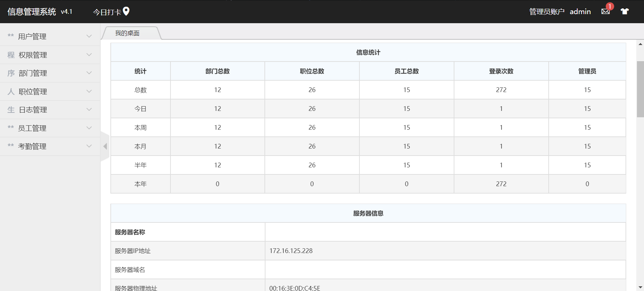Click the 管理员 column header

click(587, 71)
